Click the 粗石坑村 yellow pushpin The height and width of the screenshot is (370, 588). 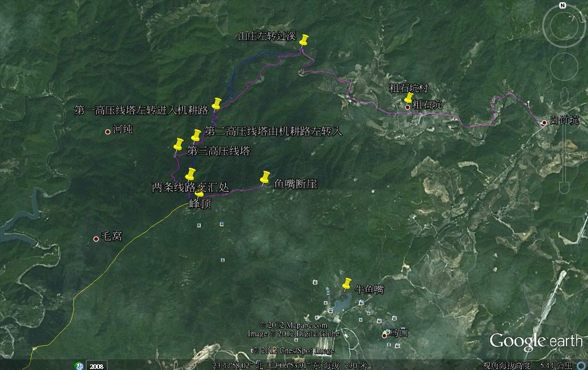click(409, 98)
